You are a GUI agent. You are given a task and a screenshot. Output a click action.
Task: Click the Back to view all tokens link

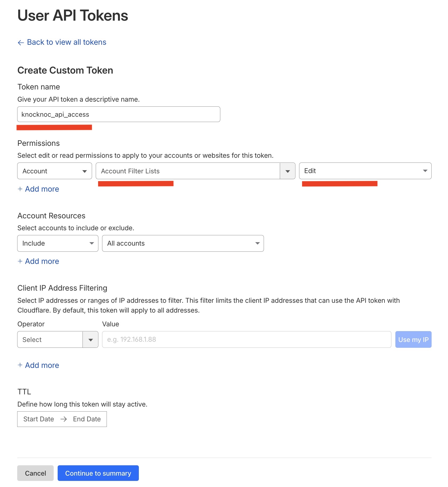pos(66,42)
